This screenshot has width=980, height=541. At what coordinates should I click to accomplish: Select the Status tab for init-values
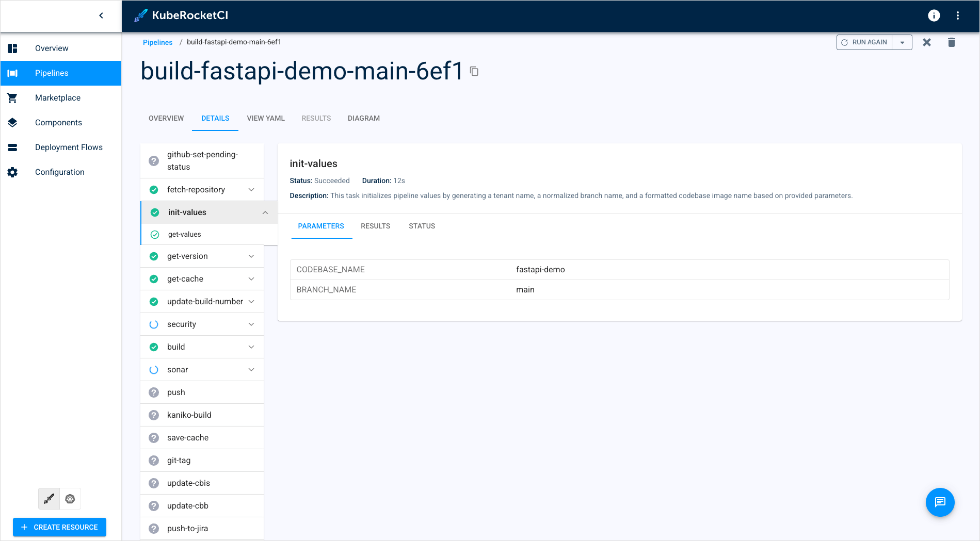[422, 226]
